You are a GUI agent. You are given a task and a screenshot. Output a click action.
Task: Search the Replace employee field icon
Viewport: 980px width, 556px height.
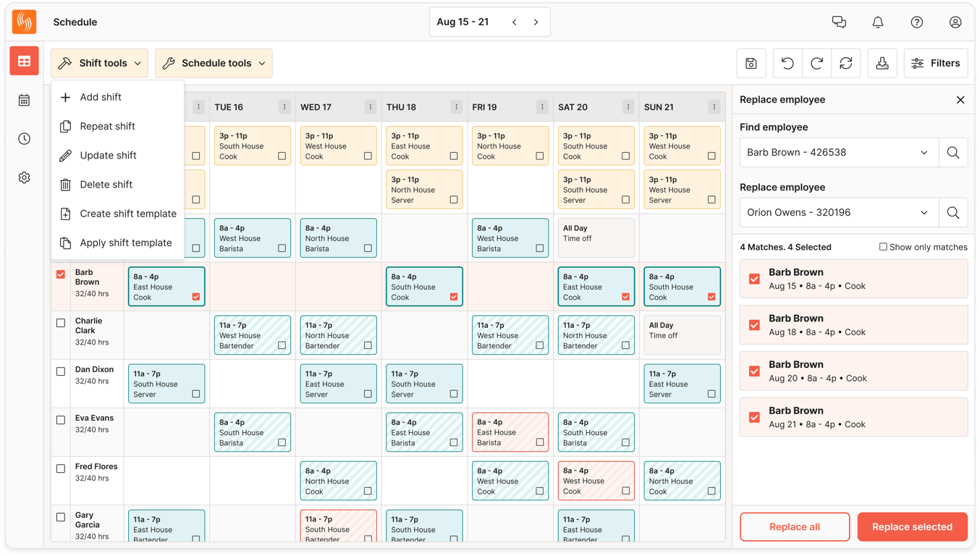click(x=953, y=213)
